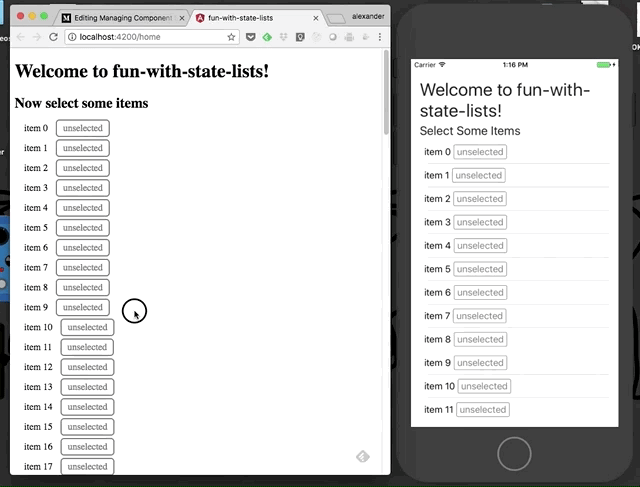The image size is (640, 487).
Task: Click the browser back arrow
Action: 18,37
